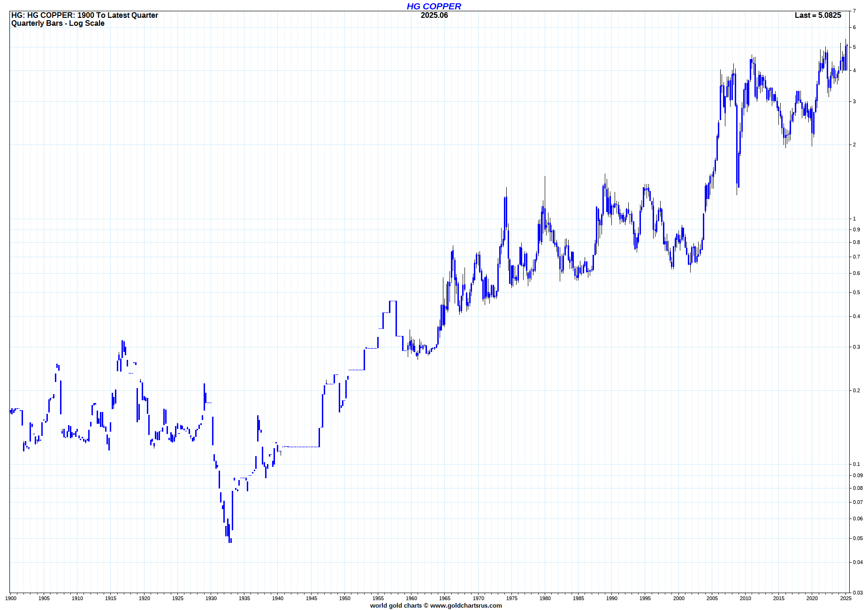Click 'Quarterly Bars - Log Scale' subtitle

pyautogui.click(x=58, y=23)
